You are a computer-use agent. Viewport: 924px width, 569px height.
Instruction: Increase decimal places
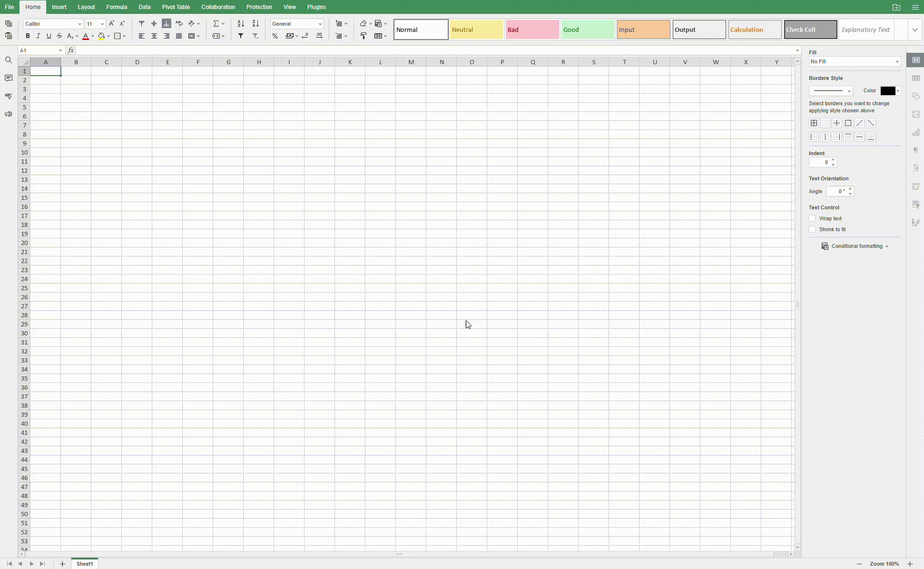tap(319, 36)
